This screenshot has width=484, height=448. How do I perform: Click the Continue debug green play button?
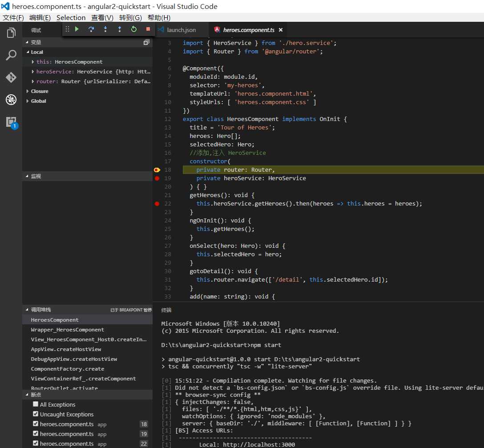point(77,29)
